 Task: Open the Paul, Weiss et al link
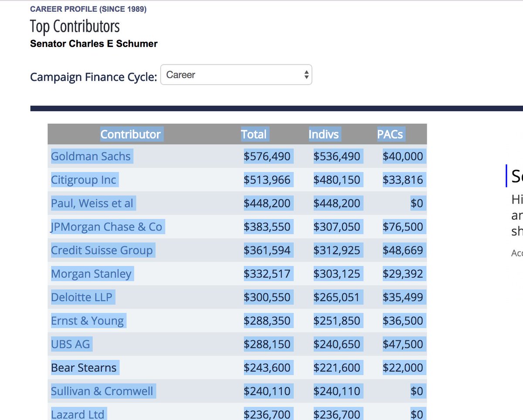[92, 203]
